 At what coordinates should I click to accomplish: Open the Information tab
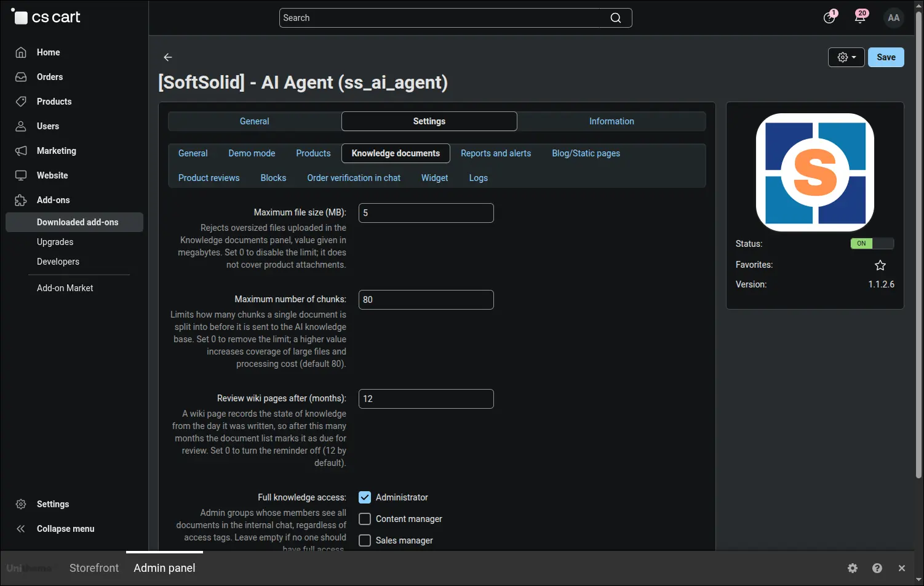coord(611,121)
